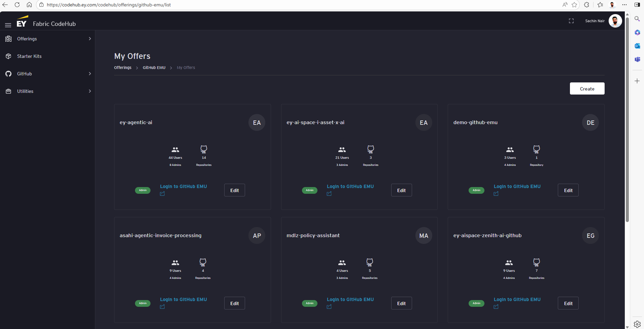Image resolution: width=644 pixels, height=329 pixels.
Task: Open the hamburger navigation menu
Action: [8, 25]
